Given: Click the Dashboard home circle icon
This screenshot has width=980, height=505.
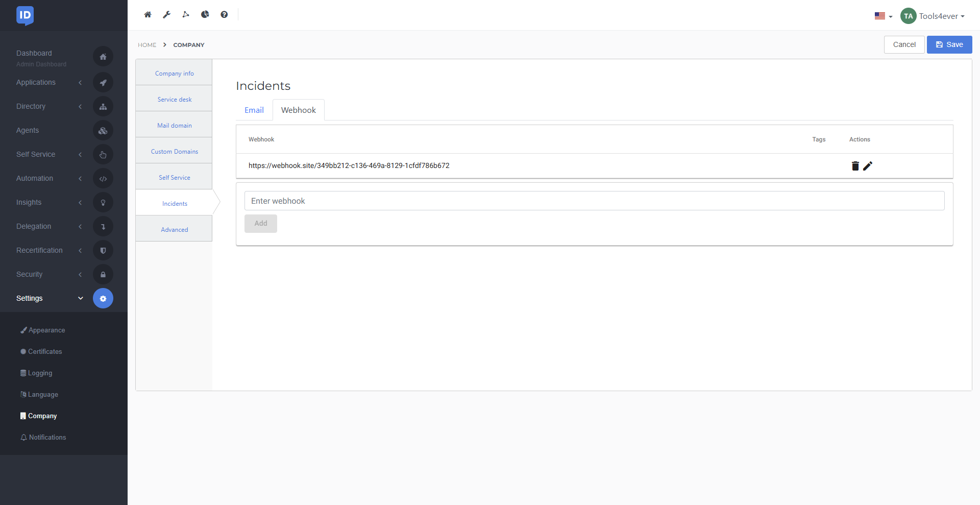Looking at the screenshot, I should pos(103,56).
